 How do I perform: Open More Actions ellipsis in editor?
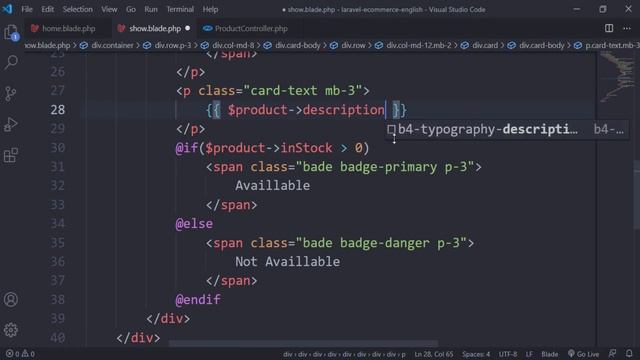tap(627, 28)
